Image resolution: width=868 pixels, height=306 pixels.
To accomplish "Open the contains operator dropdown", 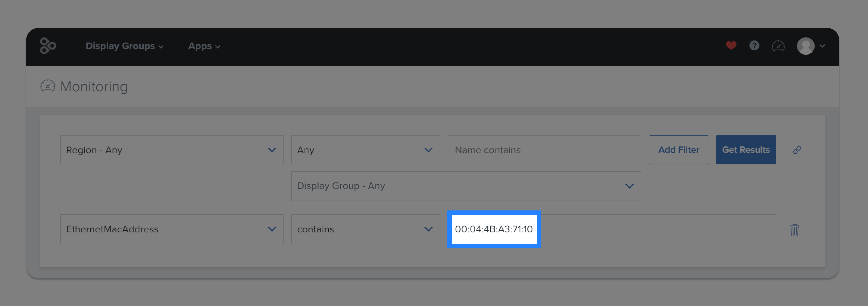I will (x=365, y=229).
